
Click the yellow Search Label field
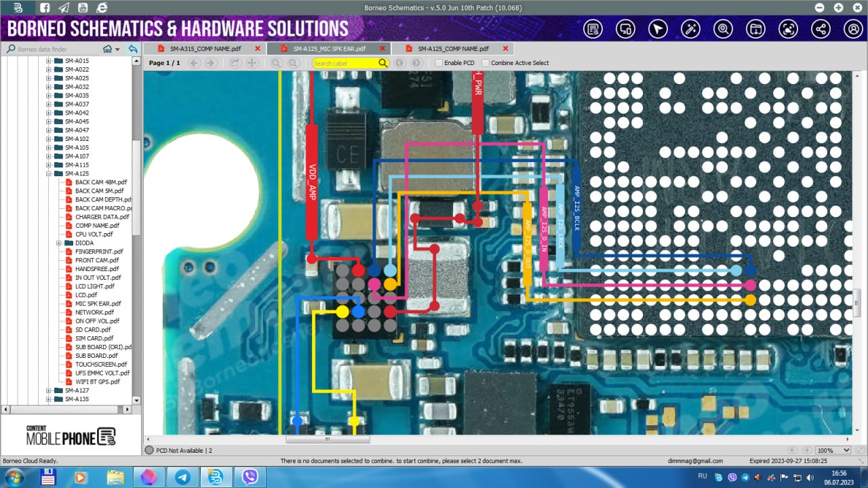(x=345, y=63)
